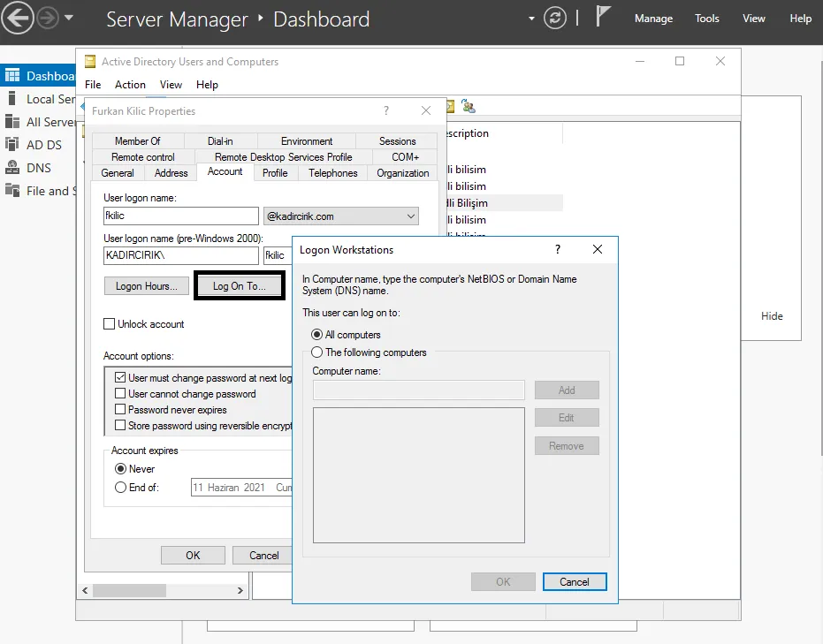Select The following computers option
The height and width of the screenshot is (644, 823).
317,352
